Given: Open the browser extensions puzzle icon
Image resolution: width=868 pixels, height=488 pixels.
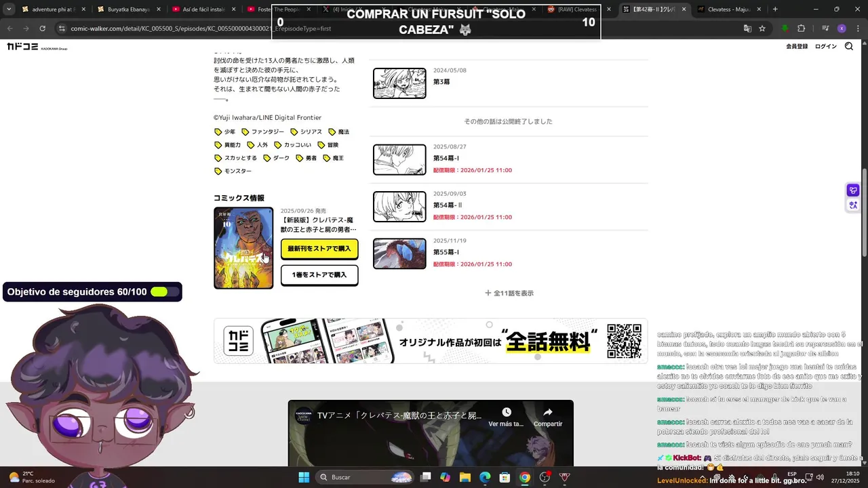Looking at the screenshot, I should point(801,28).
